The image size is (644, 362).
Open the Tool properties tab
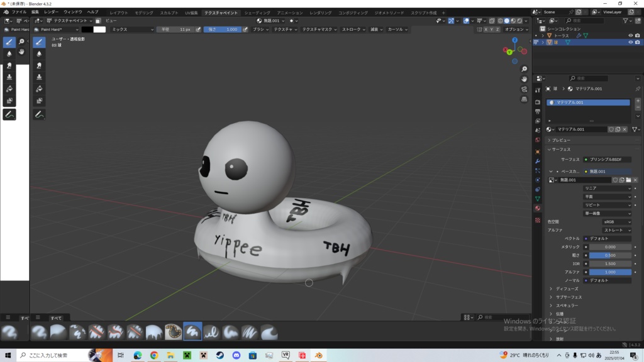[x=538, y=90]
